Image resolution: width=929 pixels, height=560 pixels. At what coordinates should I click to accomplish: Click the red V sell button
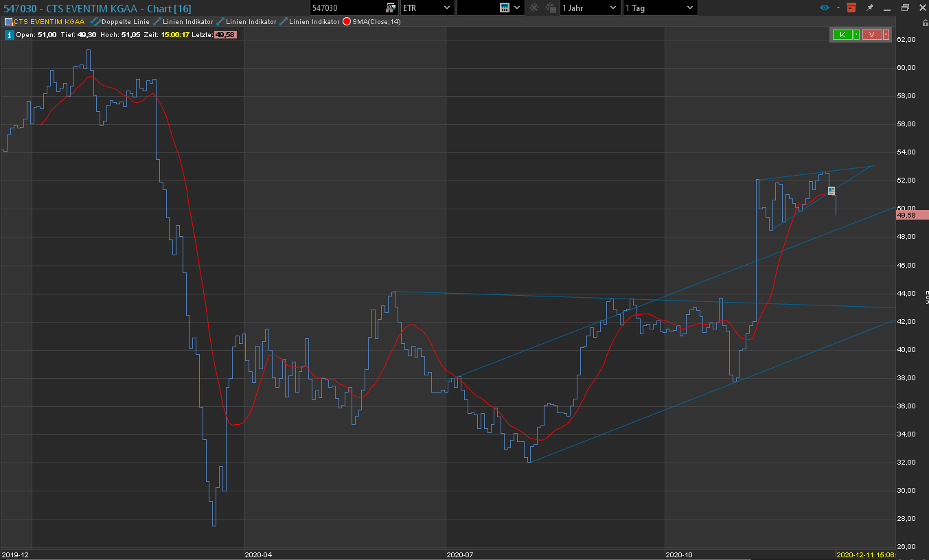tap(871, 35)
